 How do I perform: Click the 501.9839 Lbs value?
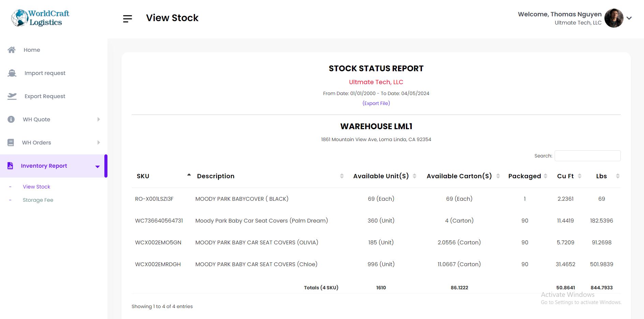(602, 264)
